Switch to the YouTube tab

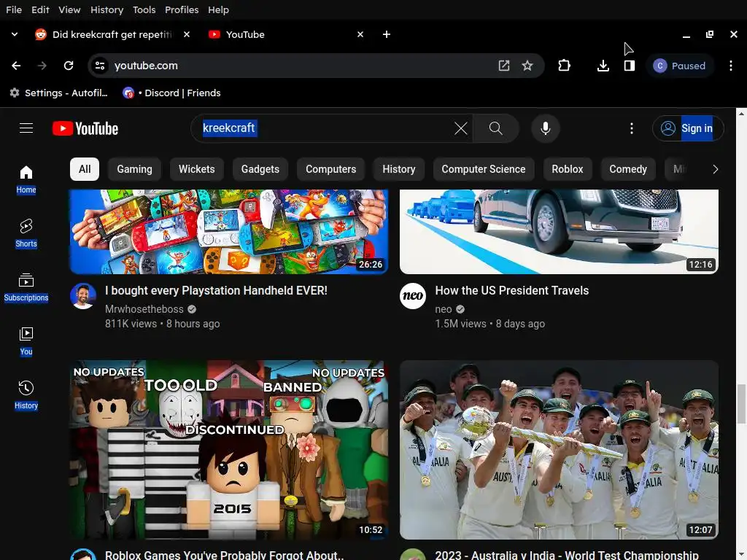coord(286,34)
